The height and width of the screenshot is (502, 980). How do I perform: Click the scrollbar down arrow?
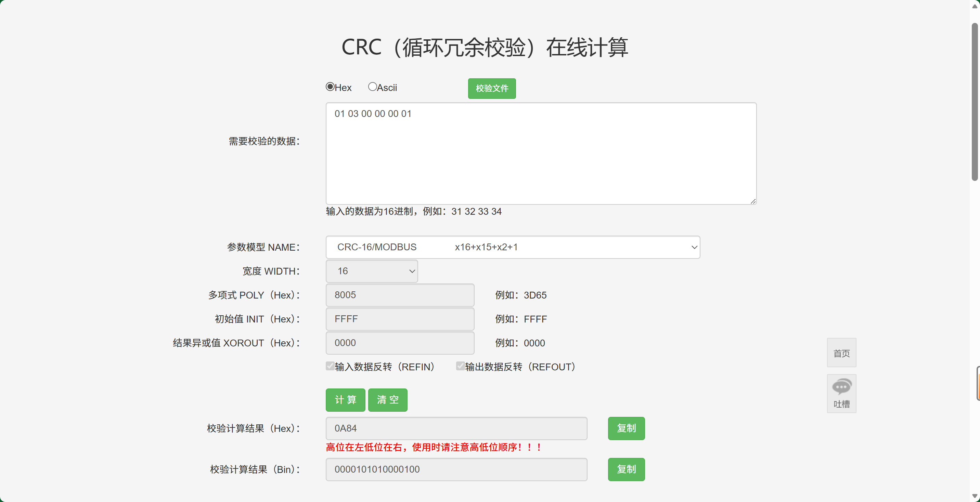975,496
